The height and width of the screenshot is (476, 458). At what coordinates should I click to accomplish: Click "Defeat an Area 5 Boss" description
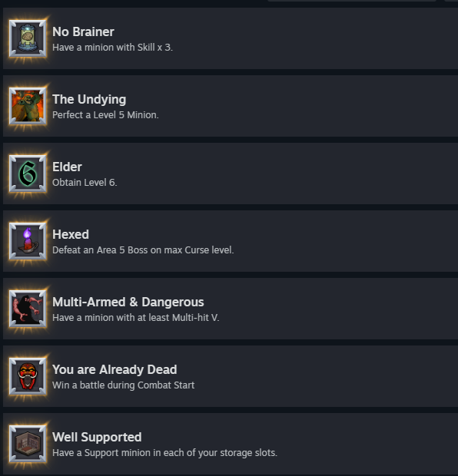(x=143, y=250)
